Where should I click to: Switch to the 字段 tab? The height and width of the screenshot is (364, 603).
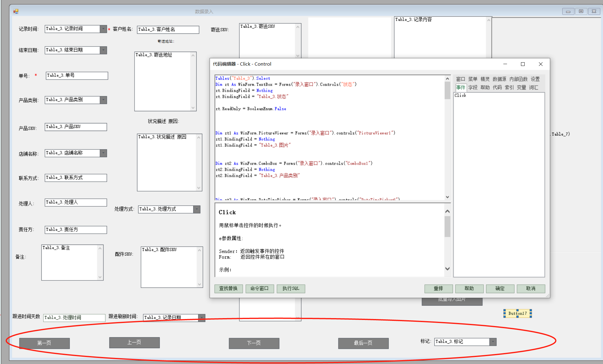pos(473,88)
